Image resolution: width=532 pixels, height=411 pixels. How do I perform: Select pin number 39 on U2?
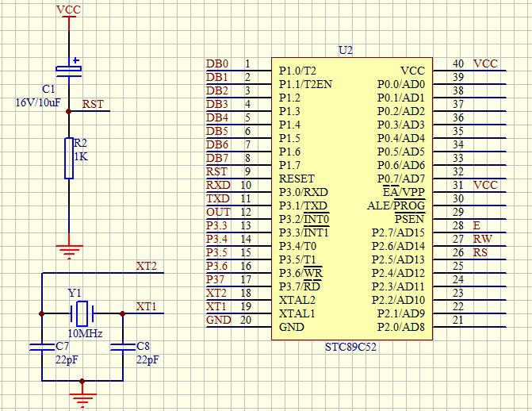click(458, 78)
